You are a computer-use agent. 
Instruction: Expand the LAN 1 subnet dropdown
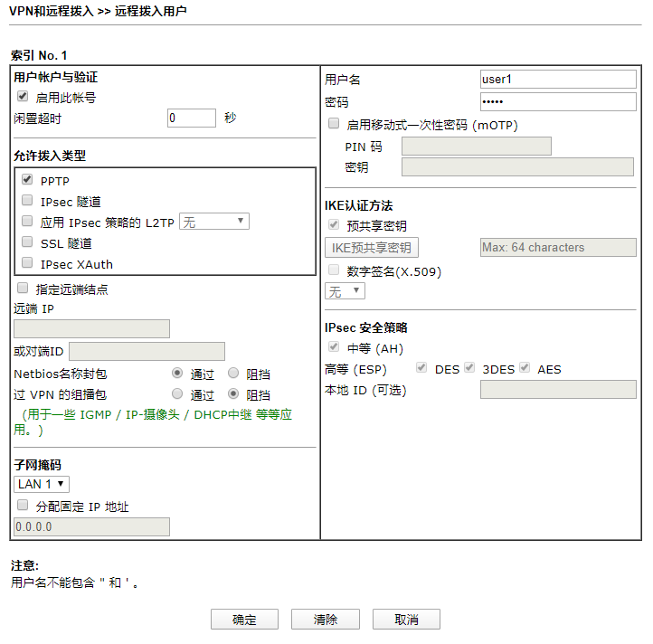[x=42, y=484]
